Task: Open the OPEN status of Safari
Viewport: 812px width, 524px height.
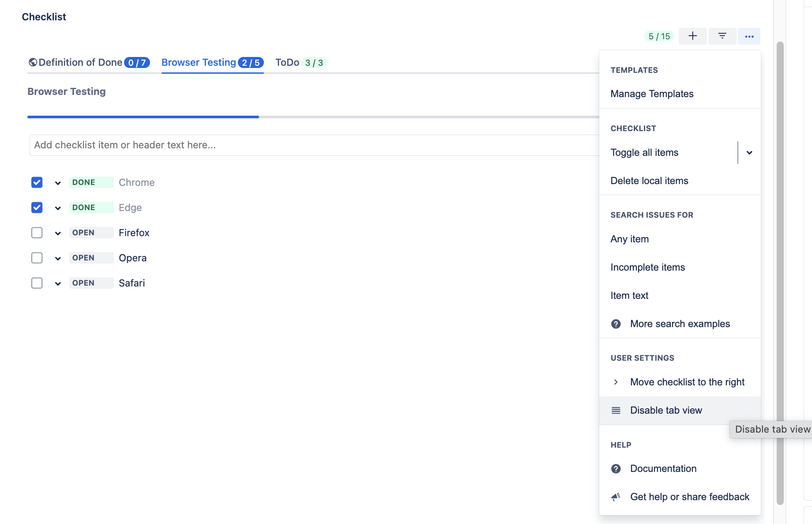Action: click(x=91, y=283)
